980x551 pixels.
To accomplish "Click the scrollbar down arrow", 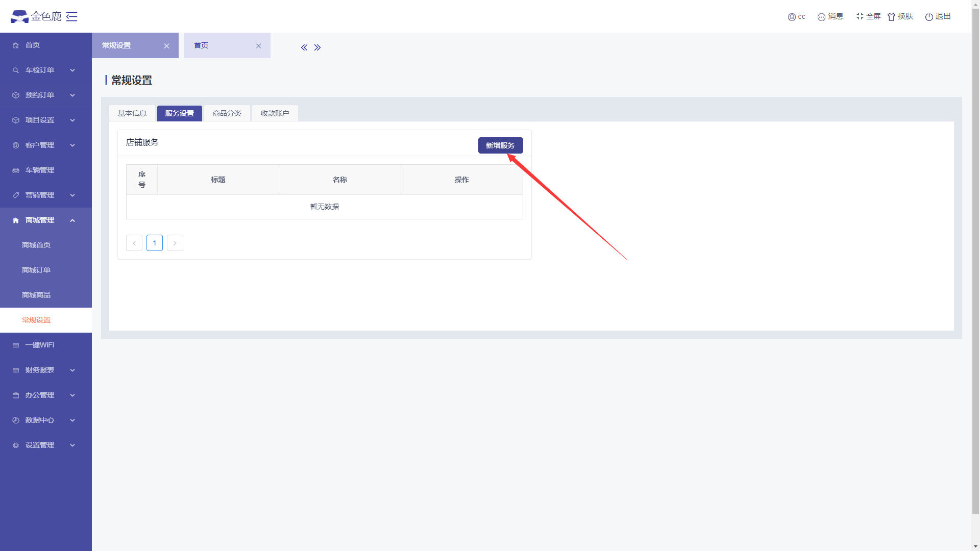I will (975, 547).
